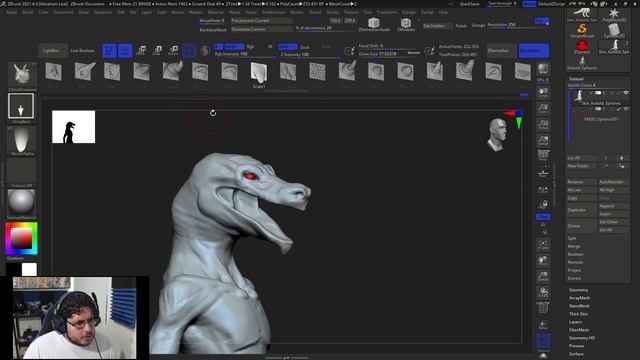Click the Move view icon on right shelf
The height and width of the screenshot is (360, 640).
click(543, 260)
